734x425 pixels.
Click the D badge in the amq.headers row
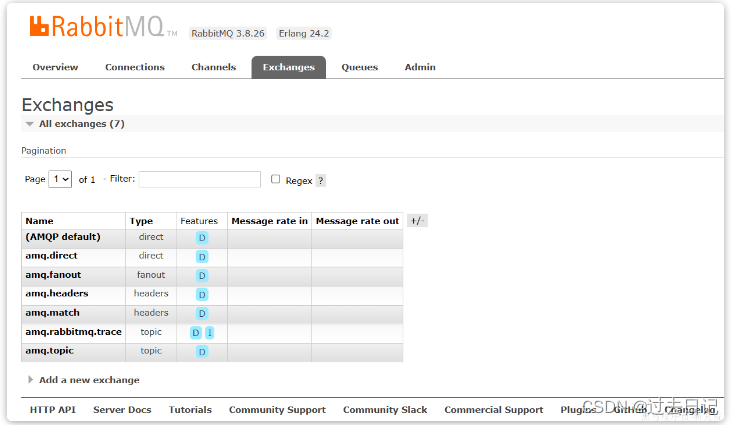point(202,295)
